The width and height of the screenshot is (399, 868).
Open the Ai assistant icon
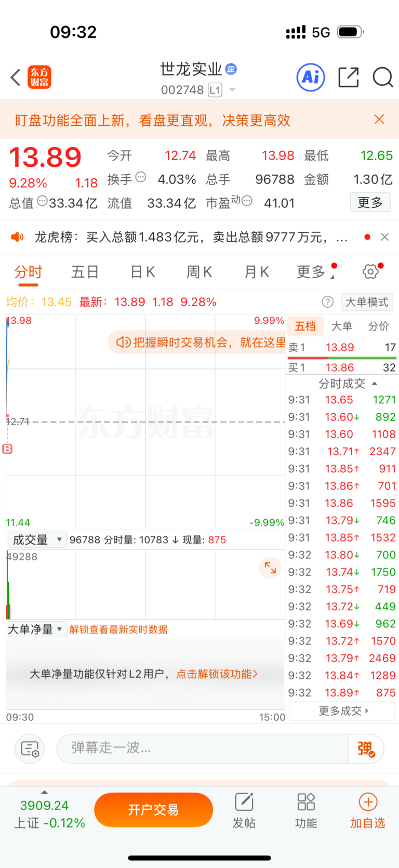click(311, 77)
